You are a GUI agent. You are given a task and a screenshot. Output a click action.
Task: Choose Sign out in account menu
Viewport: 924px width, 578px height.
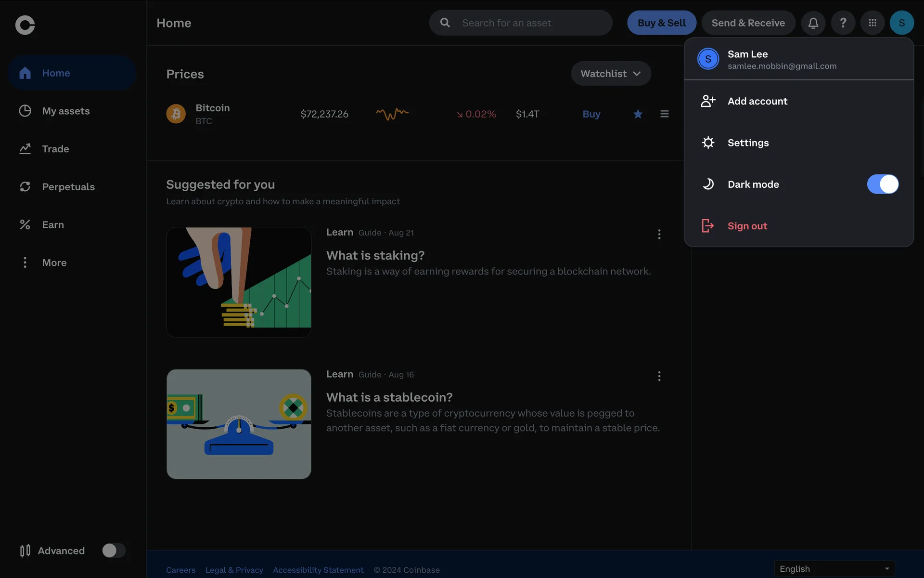(747, 226)
